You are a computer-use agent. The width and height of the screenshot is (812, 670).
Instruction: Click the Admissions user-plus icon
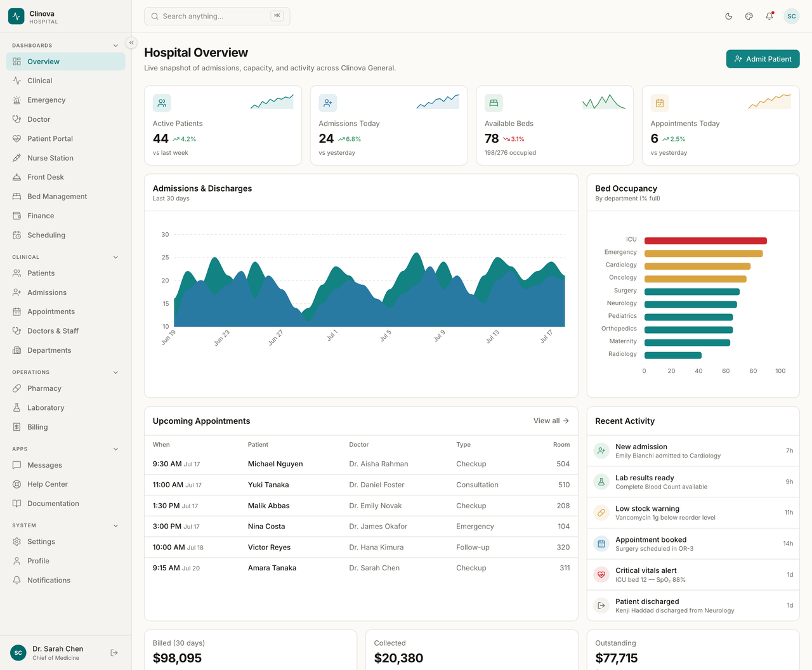coord(17,292)
